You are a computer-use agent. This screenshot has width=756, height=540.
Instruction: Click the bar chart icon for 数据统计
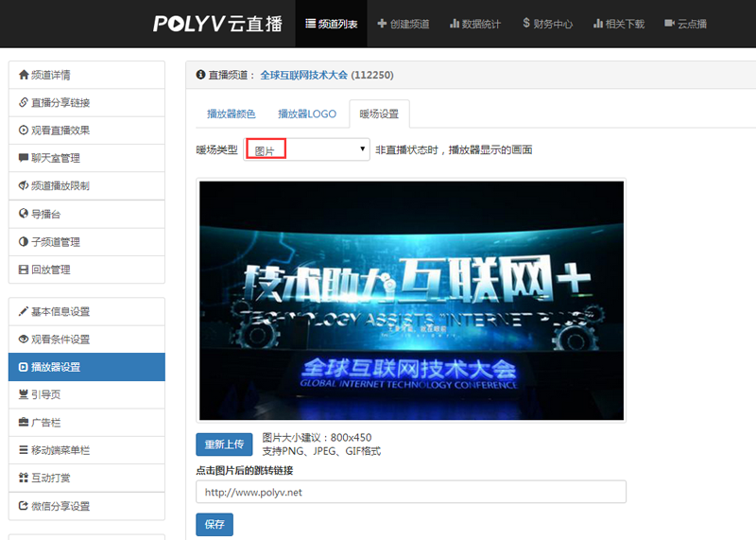coord(455,24)
